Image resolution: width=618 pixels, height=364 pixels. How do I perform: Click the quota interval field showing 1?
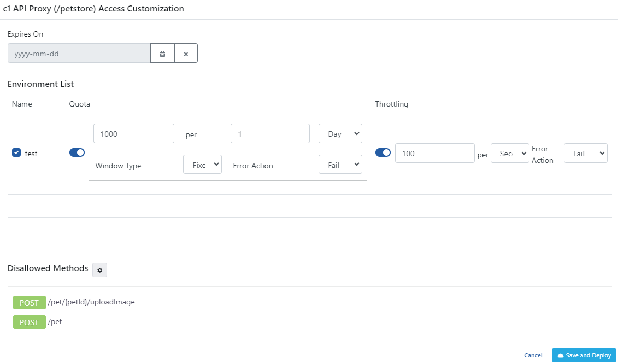[269, 133]
